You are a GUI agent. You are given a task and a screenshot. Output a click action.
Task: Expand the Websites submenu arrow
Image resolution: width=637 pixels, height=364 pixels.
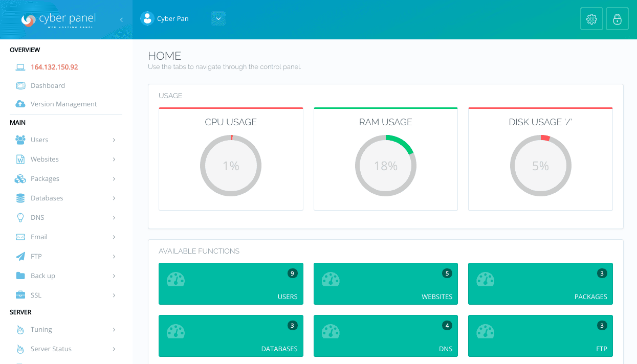tap(114, 160)
